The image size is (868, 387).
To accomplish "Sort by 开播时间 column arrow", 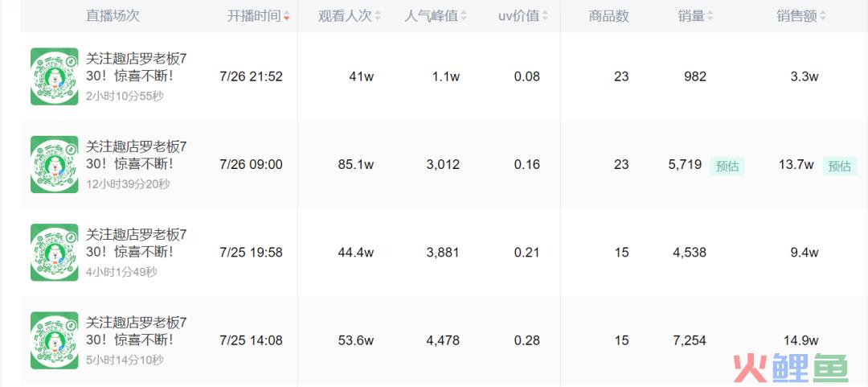I will pyautogui.click(x=286, y=17).
